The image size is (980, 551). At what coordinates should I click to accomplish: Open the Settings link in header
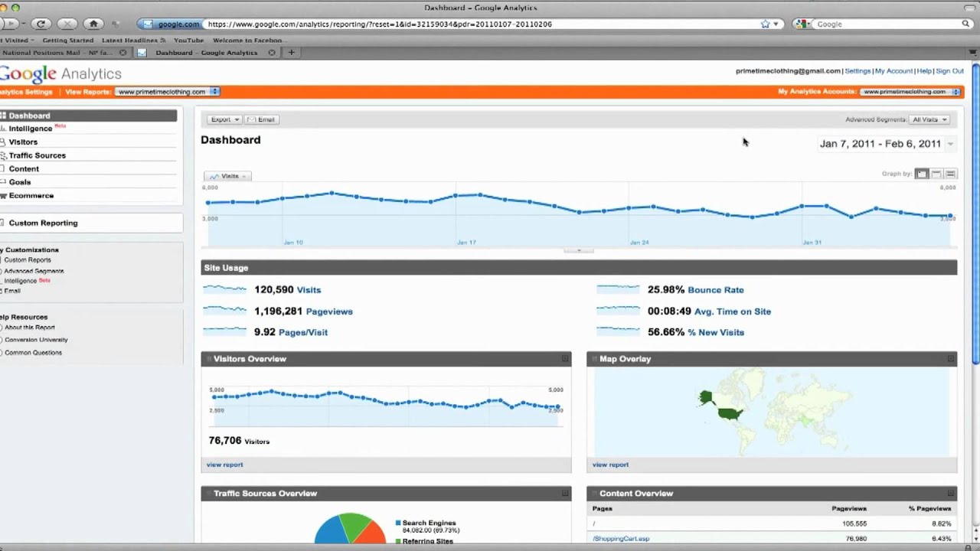[x=857, y=71]
